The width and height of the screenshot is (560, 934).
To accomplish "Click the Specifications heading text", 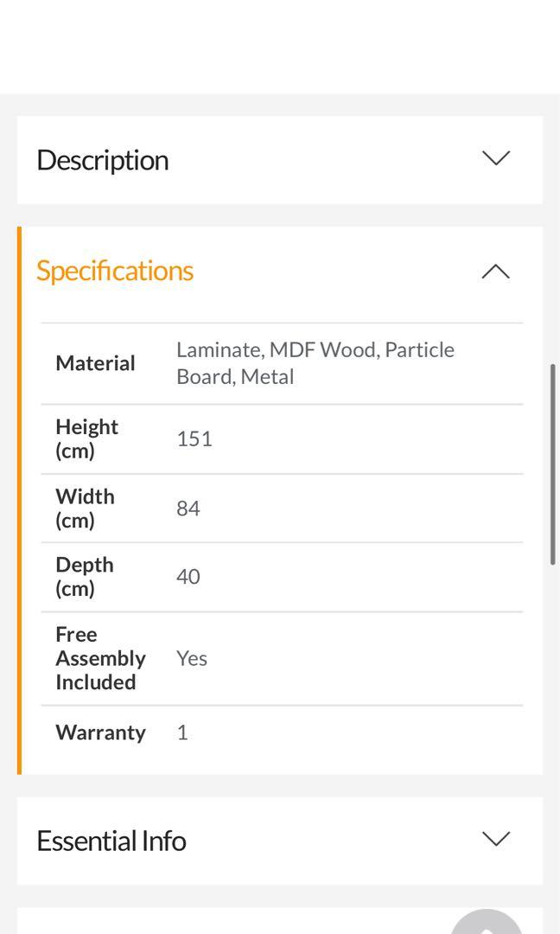I will (115, 271).
